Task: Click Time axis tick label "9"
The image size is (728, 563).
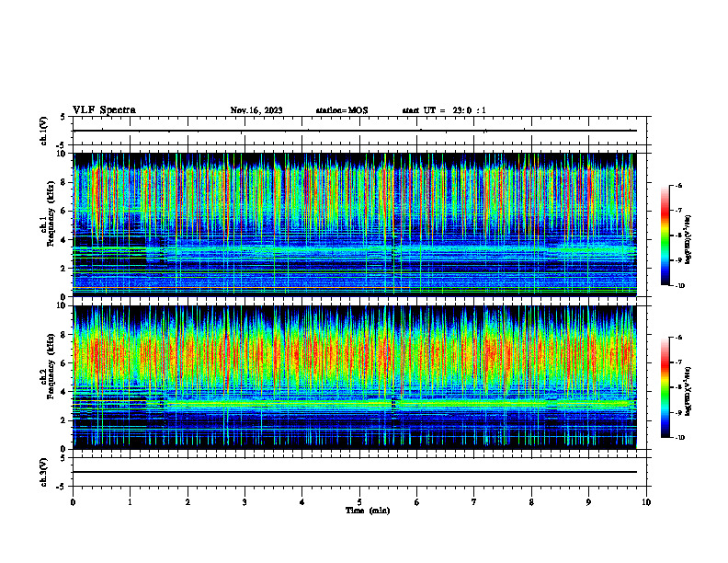Action: 588,502
